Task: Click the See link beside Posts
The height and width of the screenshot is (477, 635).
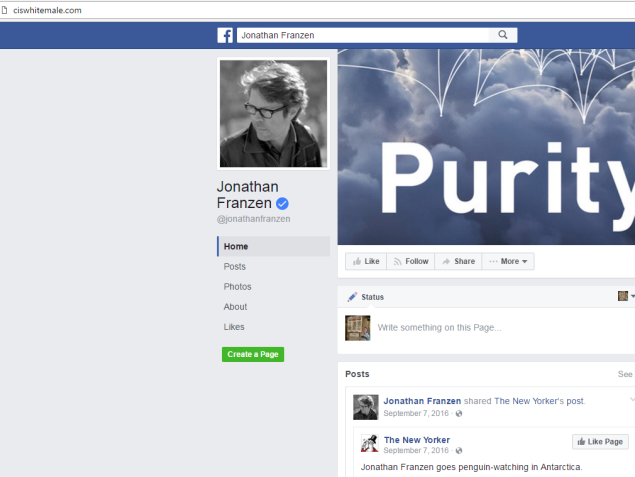Action: point(625,374)
